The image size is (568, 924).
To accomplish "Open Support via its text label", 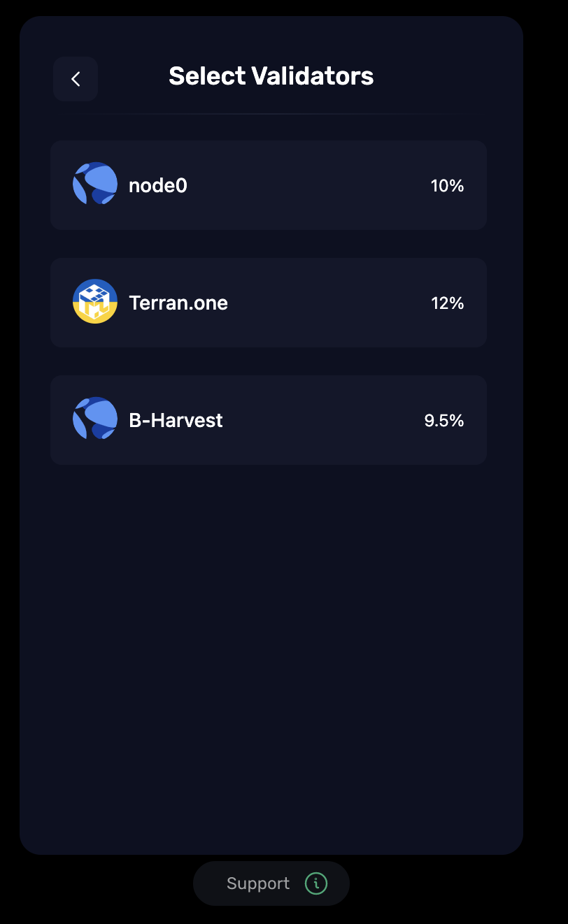I will (x=258, y=883).
